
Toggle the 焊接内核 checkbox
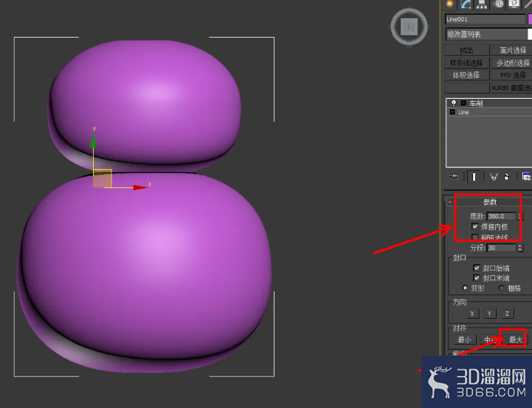click(474, 227)
